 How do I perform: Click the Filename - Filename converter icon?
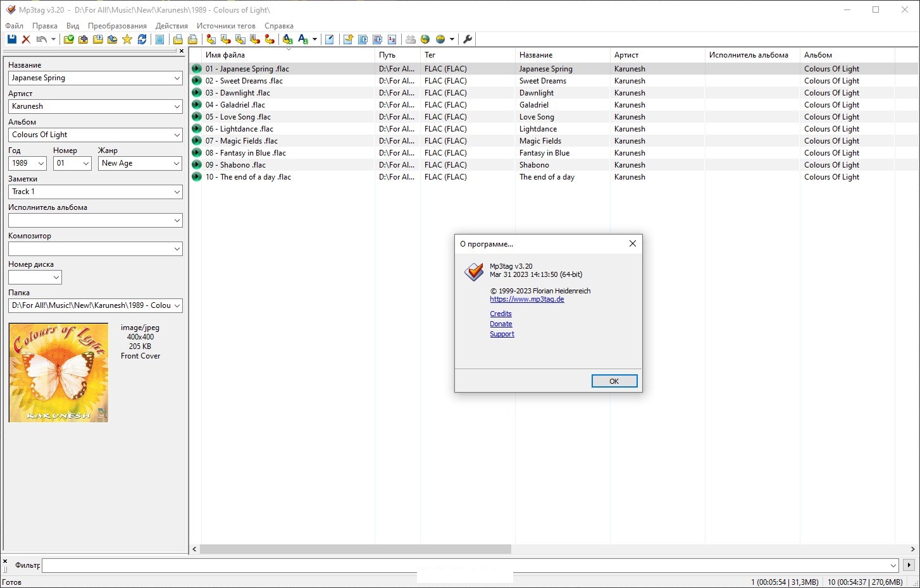click(240, 39)
